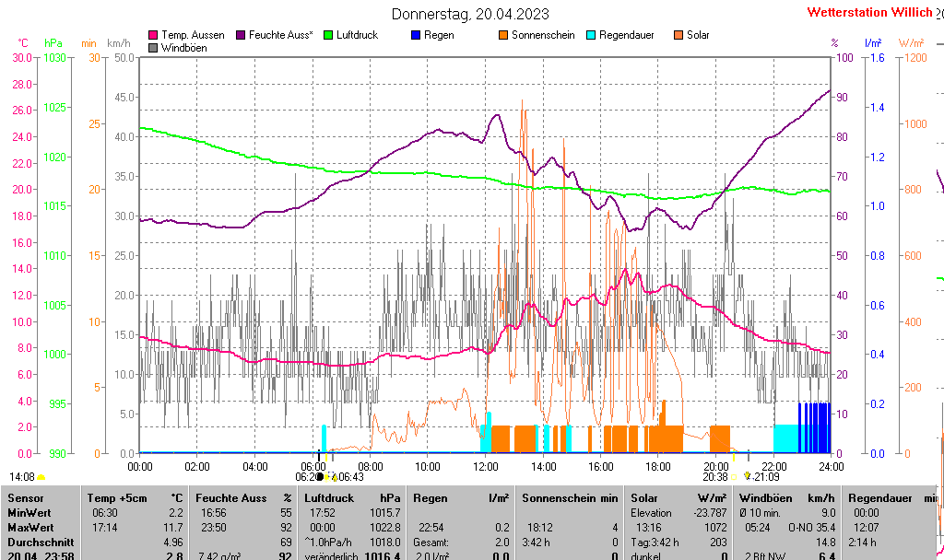Click the 06:30 minimum temperature time
This screenshot has height=560, width=944.
click(105, 513)
